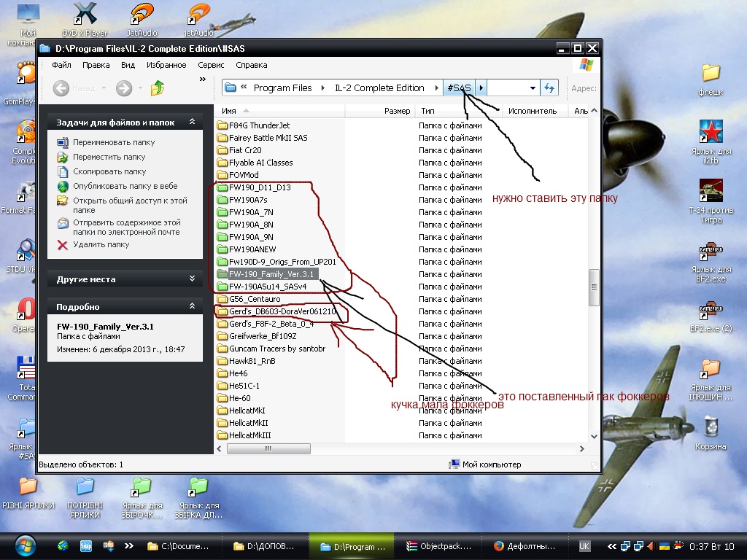The image size is (747, 560).
Task: Open the Back button history dropdown
Action: pyautogui.click(x=104, y=88)
